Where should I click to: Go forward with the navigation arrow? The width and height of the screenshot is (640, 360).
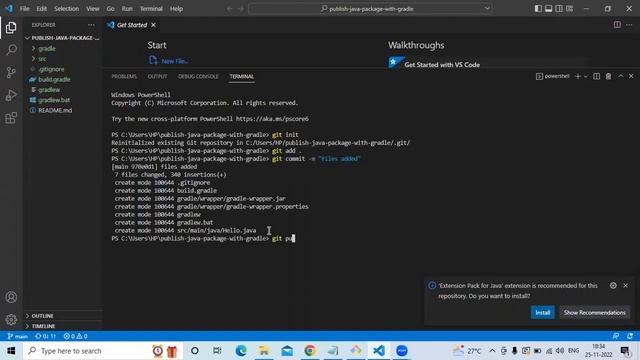pos(241,9)
